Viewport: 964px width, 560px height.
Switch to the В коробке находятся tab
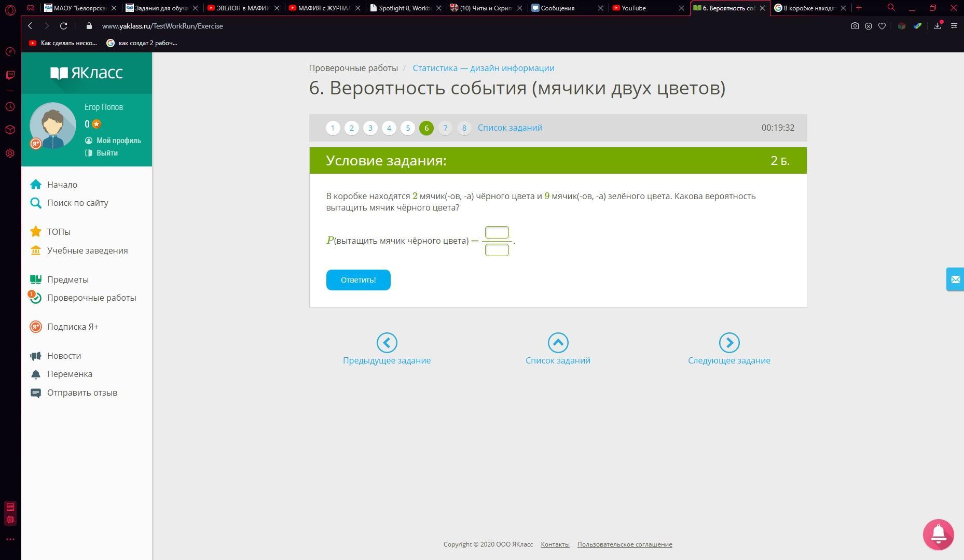[809, 8]
